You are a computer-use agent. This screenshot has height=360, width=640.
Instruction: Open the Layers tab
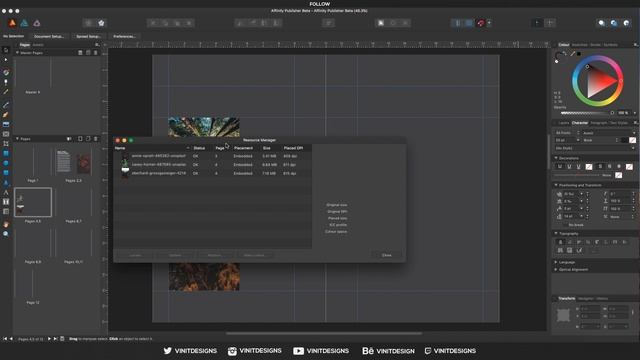[564, 123]
